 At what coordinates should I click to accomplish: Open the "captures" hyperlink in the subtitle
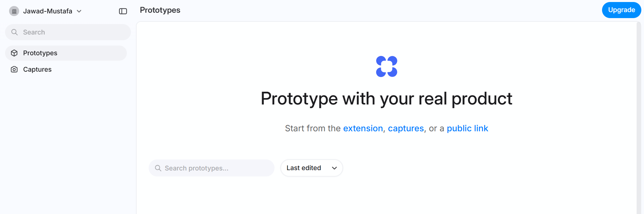coord(406,128)
